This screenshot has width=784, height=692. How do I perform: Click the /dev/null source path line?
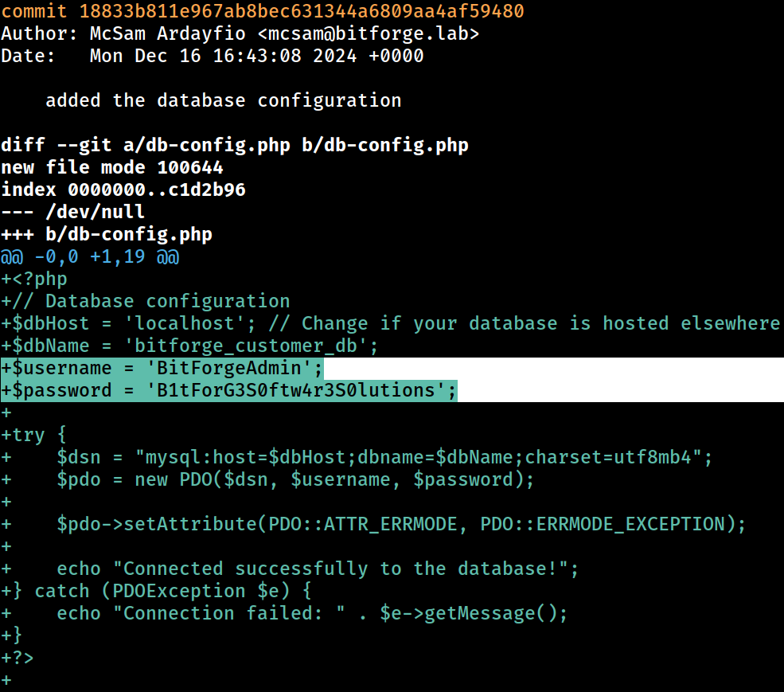(73, 212)
